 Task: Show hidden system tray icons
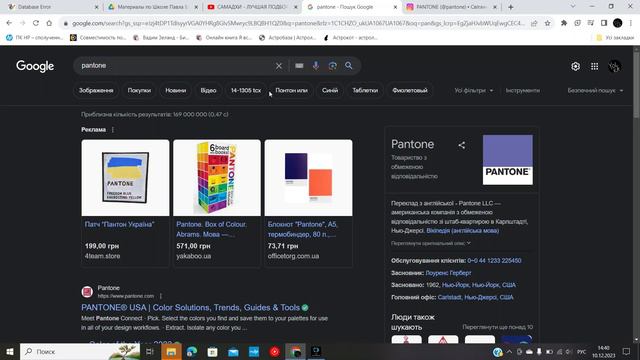coord(509,351)
